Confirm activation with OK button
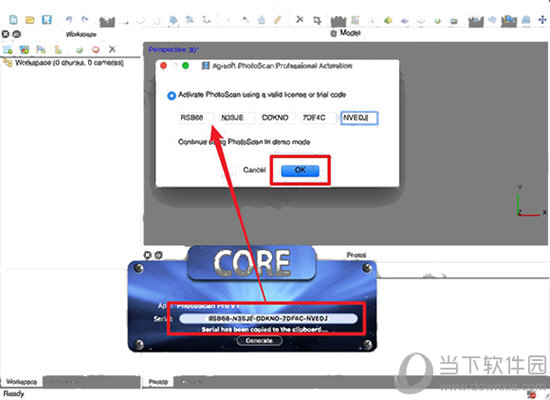Viewport: 550px width, 400px height. tap(300, 170)
